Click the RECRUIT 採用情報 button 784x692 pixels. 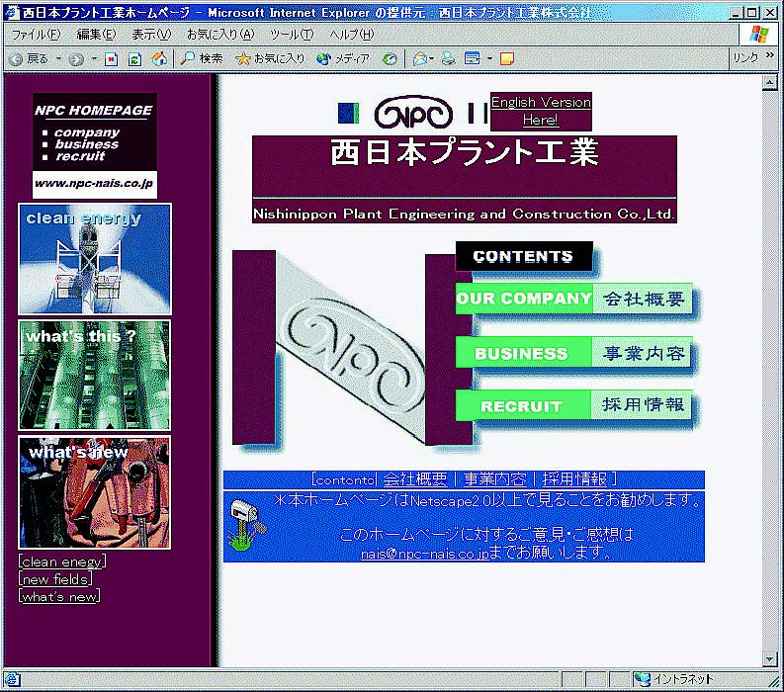pos(574,405)
